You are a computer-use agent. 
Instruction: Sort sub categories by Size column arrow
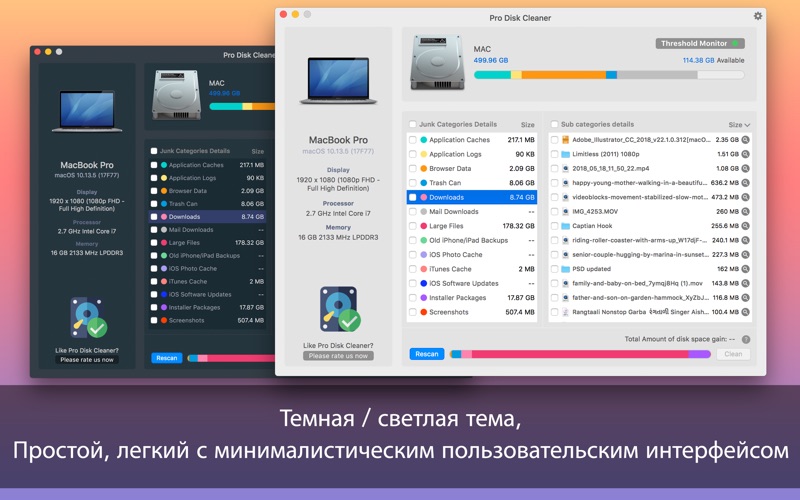coord(747,125)
